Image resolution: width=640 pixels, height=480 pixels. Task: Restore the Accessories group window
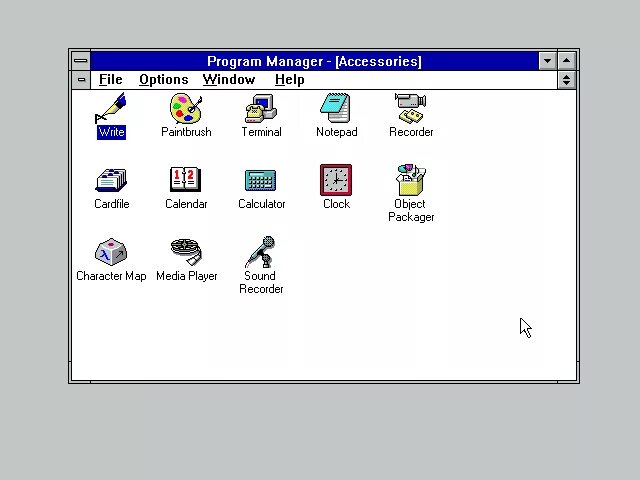pyautogui.click(x=566, y=80)
